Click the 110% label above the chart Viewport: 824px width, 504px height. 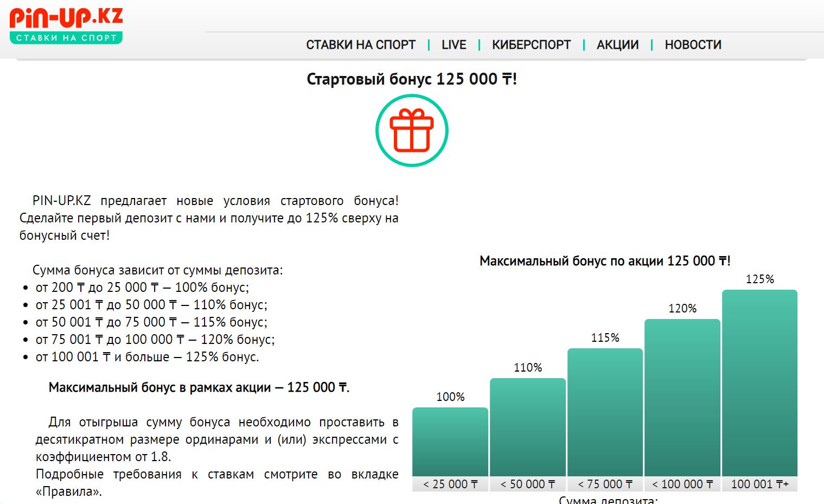coord(528,368)
